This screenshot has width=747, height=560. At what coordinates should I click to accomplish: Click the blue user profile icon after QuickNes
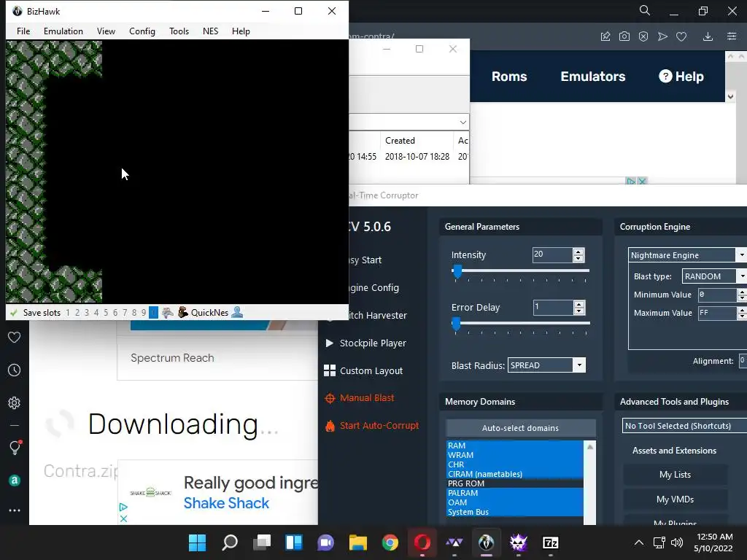tap(237, 312)
